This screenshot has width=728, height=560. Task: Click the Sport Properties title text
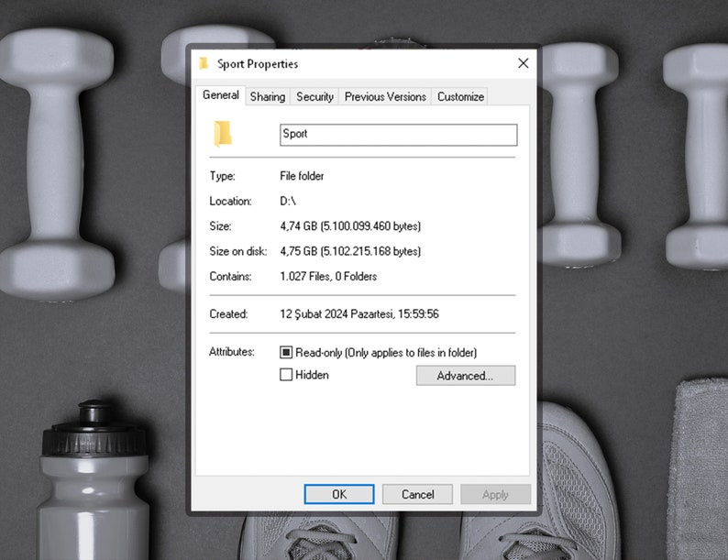tap(258, 64)
